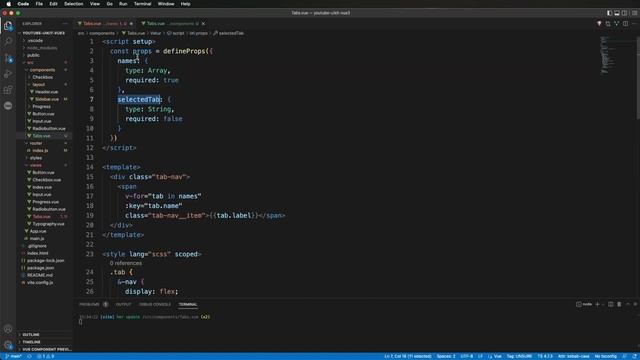Click the UTF-8 encoding status item
Image resolution: width=640 pixels, height=360 pixels.
[x=467, y=356]
